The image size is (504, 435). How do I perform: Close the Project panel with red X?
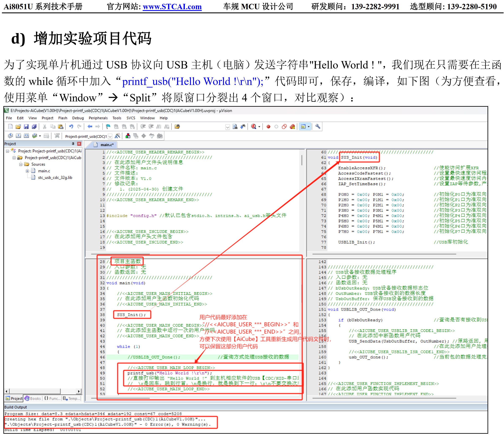(x=79, y=144)
